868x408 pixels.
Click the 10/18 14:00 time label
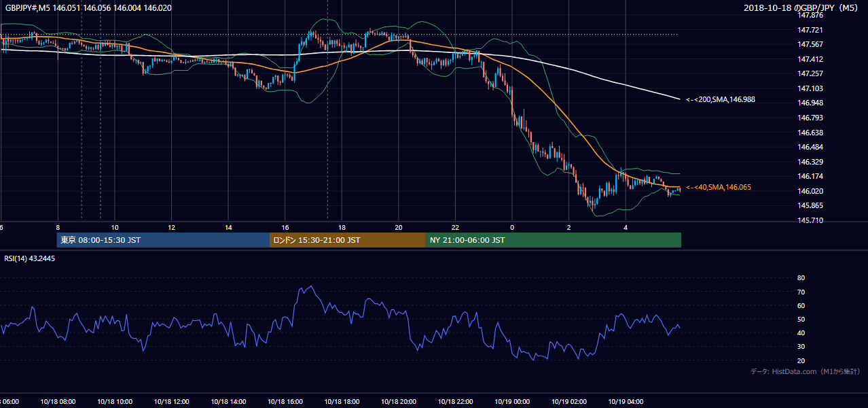coord(228,401)
